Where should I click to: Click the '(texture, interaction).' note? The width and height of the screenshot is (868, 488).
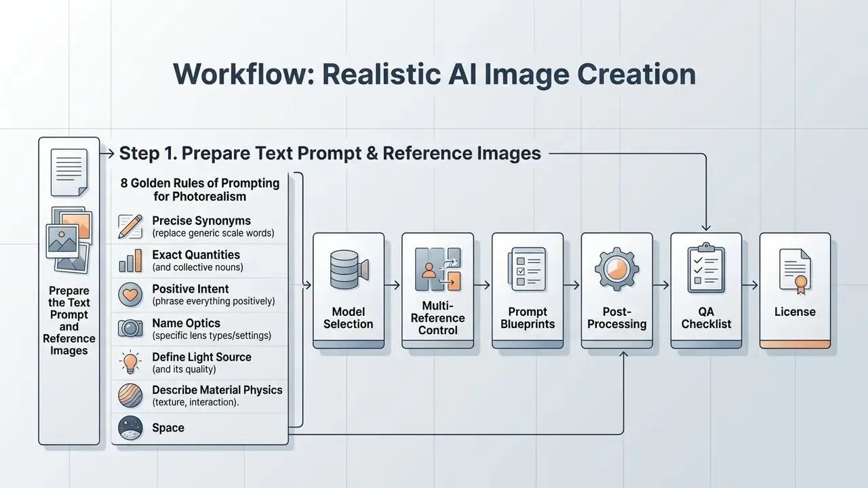195,403
